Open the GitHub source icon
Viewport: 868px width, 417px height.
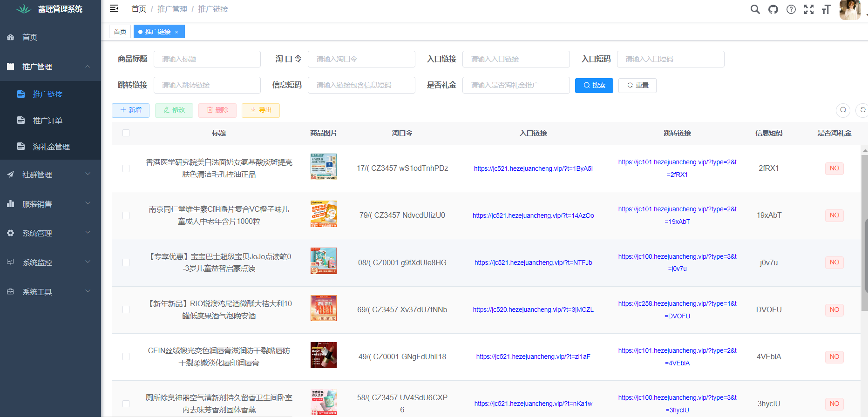point(773,9)
